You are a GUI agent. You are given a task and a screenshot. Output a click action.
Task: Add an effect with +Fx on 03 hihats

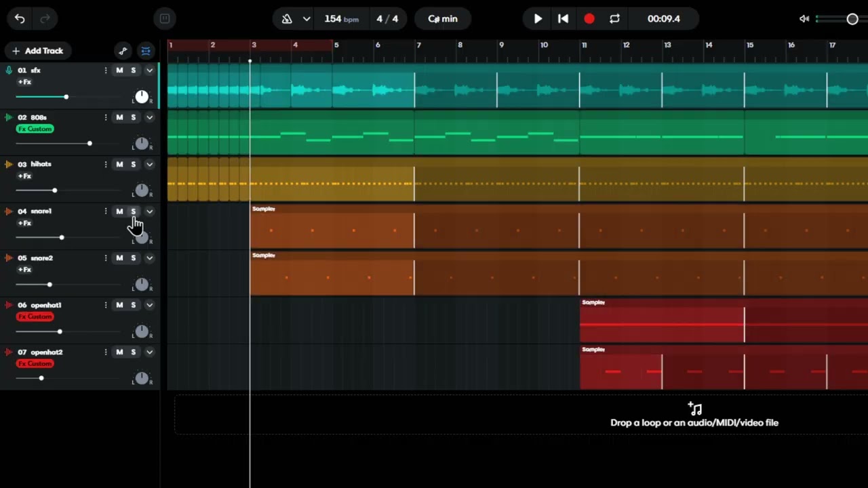click(24, 176)
